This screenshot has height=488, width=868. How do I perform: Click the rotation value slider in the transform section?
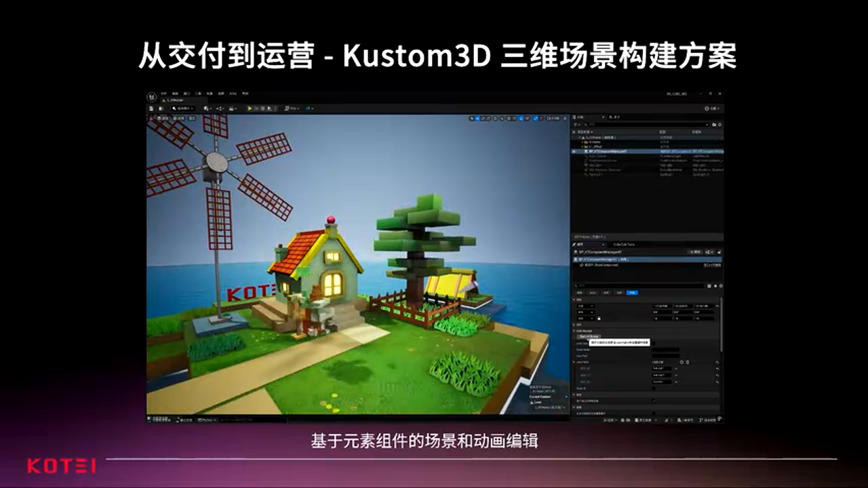pos(662,312)
